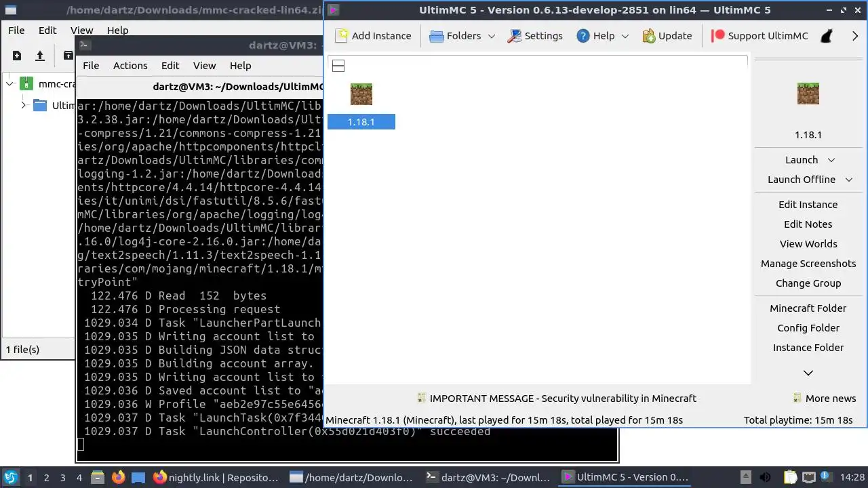Open Help menu in the terminal

(x=240, y=66)
